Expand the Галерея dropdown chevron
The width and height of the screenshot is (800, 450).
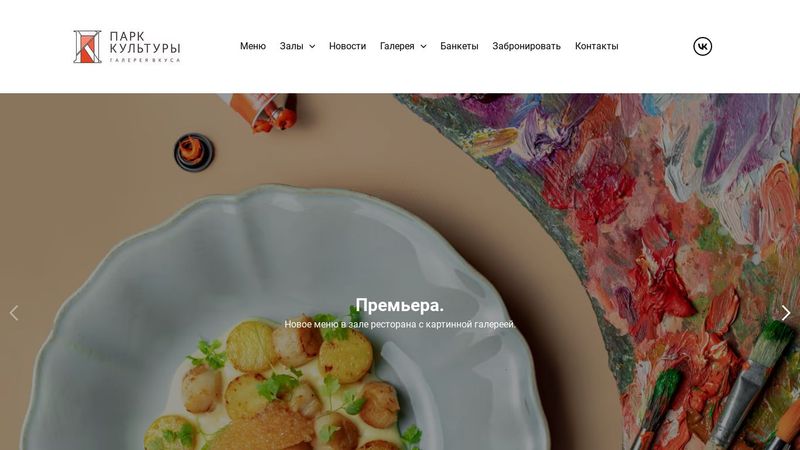tap(423, 46)
